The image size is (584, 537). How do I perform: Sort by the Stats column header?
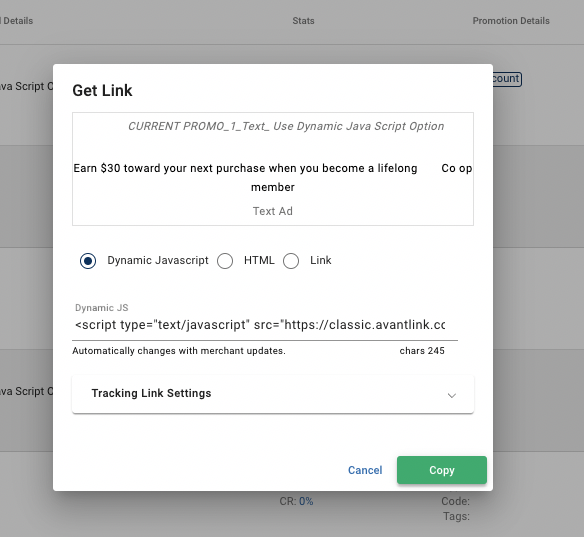303,21
